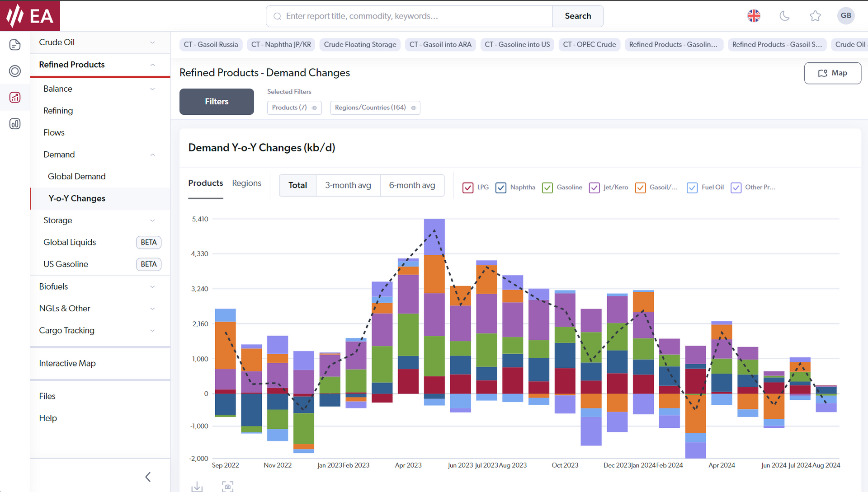Uncheck the LPG series checkbox
The width and height of the screenshot is (868, 492).
(468, 187)
